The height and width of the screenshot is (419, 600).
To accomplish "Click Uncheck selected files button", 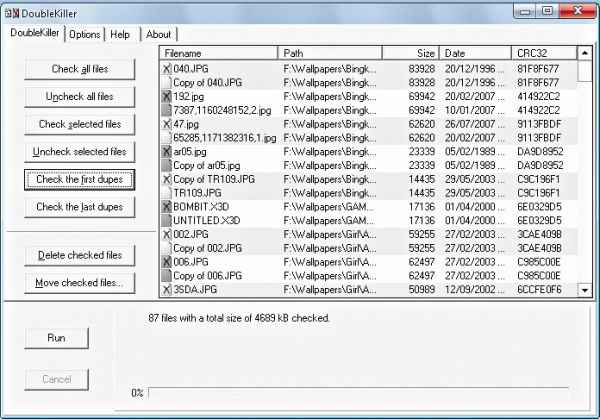I will coord(80,152).
